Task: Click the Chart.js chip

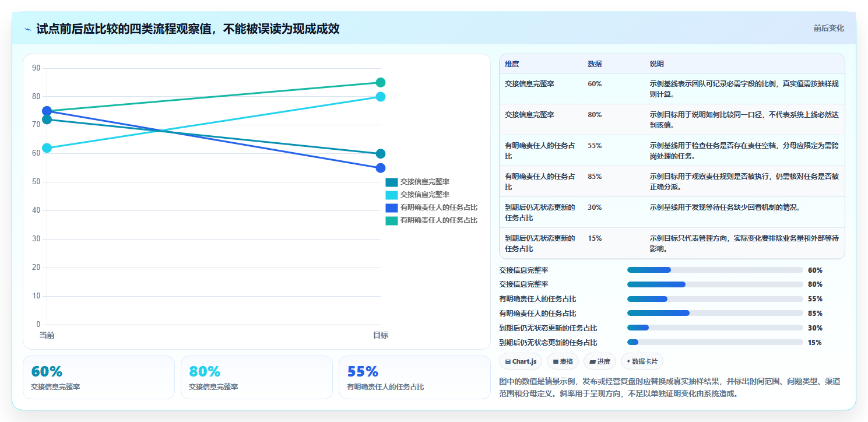Action: pyautogui.click(x=521, y=361)
